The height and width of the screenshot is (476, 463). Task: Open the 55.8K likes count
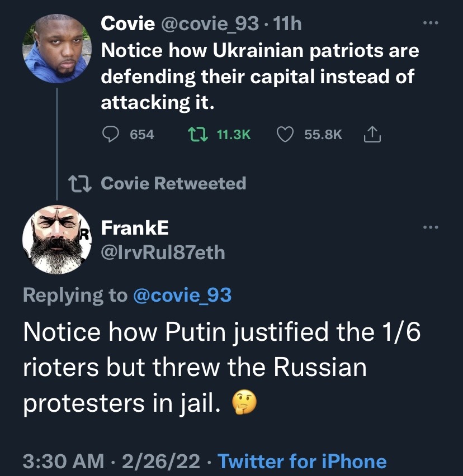pyautogui.click(x=323, y=134)
